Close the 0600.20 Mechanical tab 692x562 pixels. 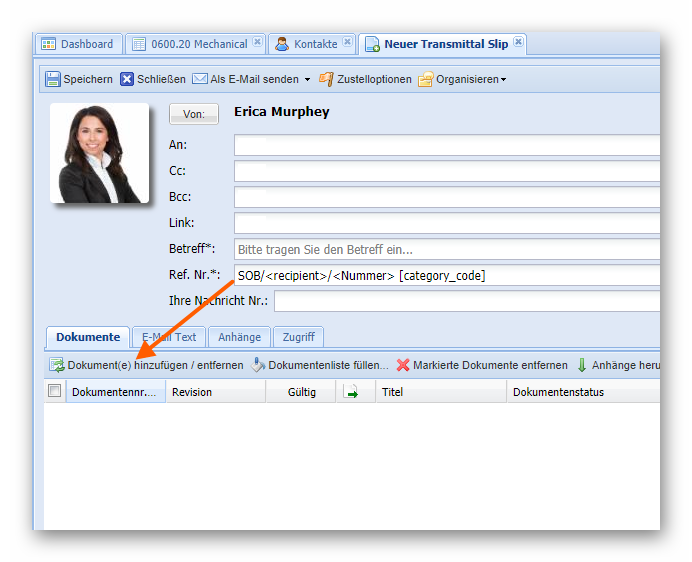(257, 43)
